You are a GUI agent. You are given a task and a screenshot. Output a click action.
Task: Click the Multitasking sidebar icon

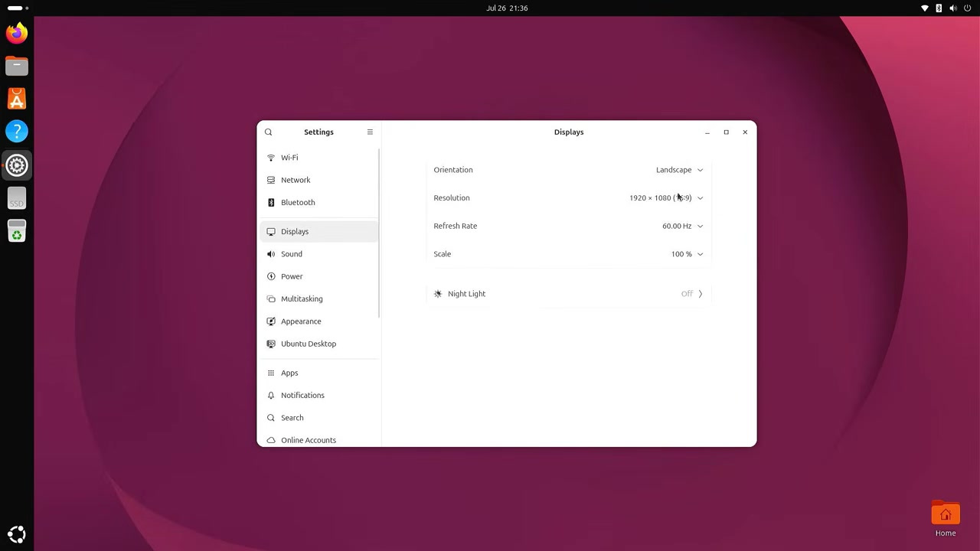[x=271, y=298]
